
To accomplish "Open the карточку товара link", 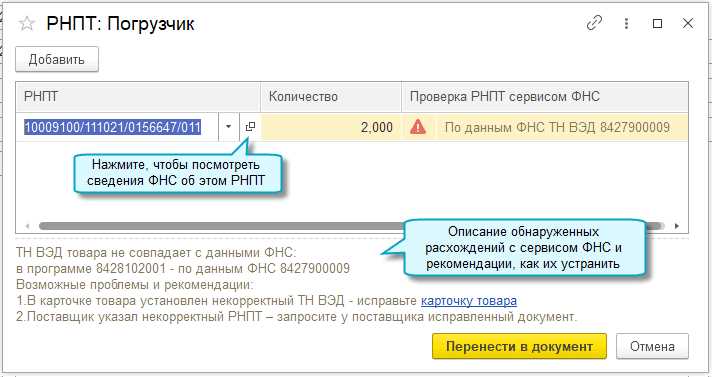I will (469, 301).
